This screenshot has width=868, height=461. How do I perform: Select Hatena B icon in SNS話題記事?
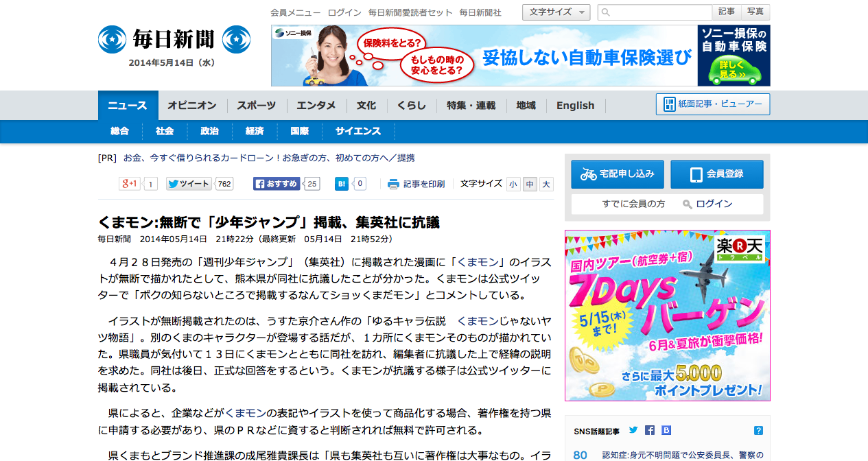pyautogui.click(x=666, y=431)
